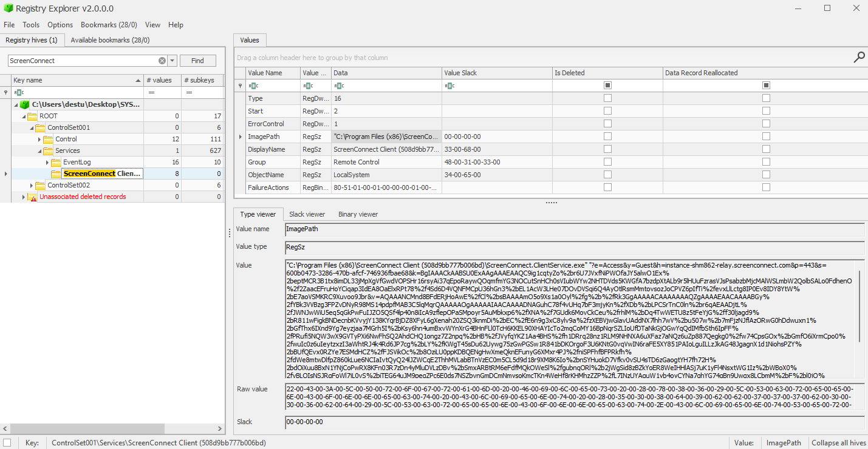This screenshot has height=449, width=868.
Task: Click the green hive icon for the SYSTEM file
Action: click(x=25, y=104)
